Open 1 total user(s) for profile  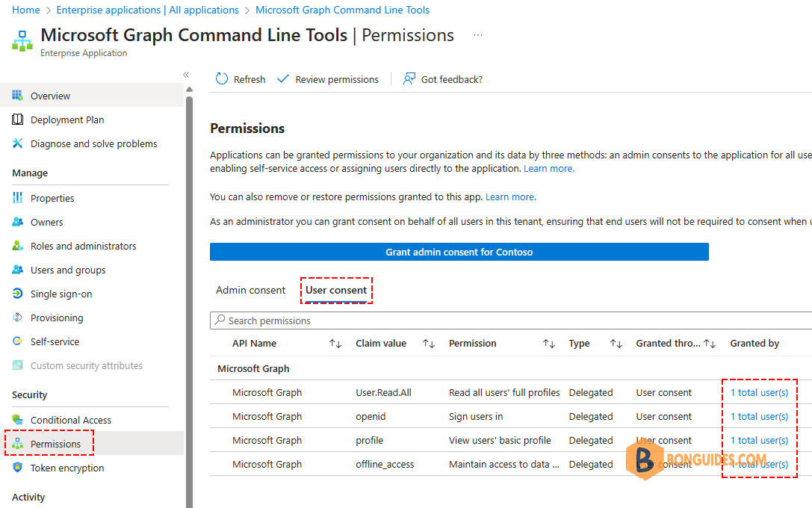(x=759, y=440)
